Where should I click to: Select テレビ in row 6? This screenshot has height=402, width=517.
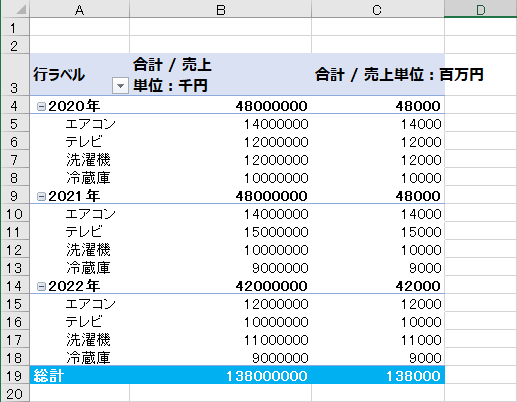coord(84,142)
